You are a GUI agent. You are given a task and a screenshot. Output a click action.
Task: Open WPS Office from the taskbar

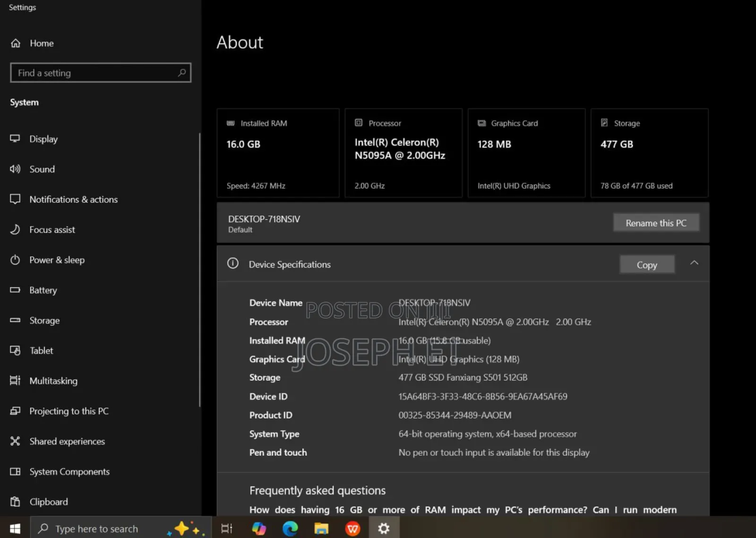point(352,528)
